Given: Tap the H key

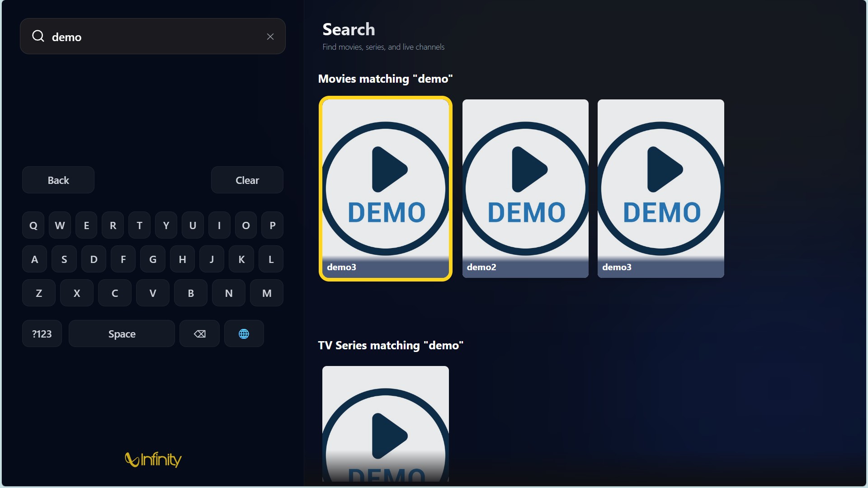Looking at the screenshot, I should 182,259.
